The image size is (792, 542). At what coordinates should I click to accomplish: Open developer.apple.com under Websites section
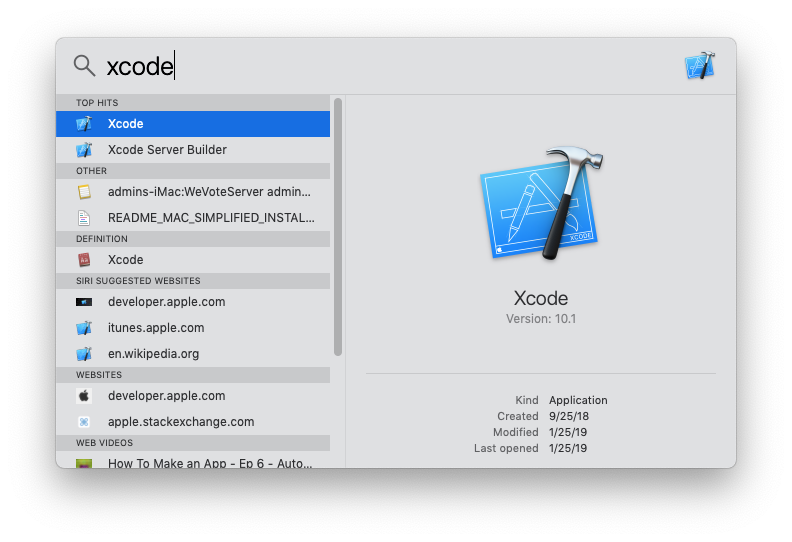[x=193, y=396]
